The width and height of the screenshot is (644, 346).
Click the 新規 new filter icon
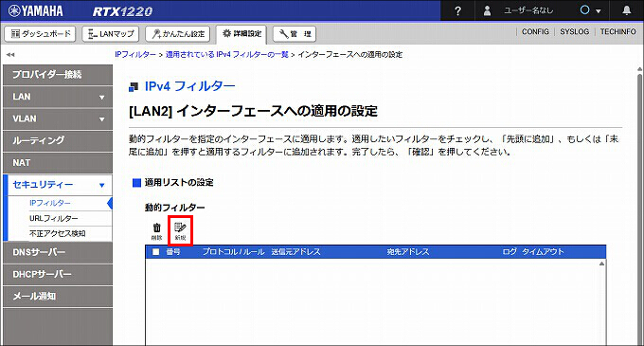coord(180,231)
